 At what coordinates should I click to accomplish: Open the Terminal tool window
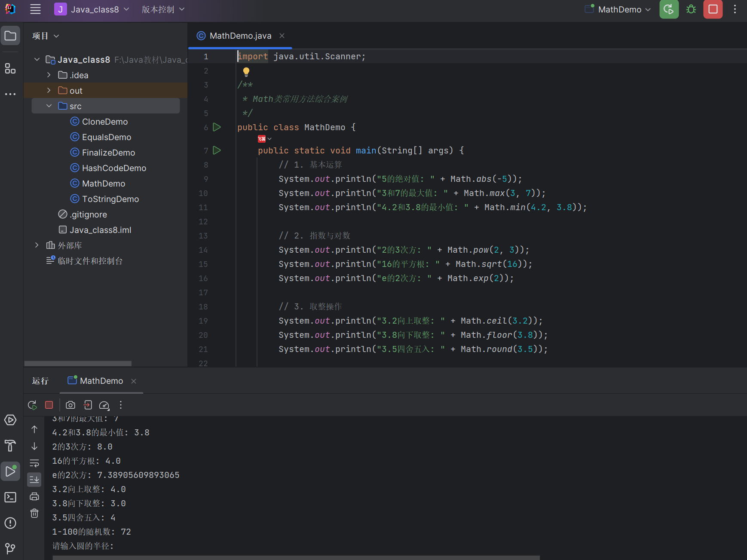(x=10, y=497)
